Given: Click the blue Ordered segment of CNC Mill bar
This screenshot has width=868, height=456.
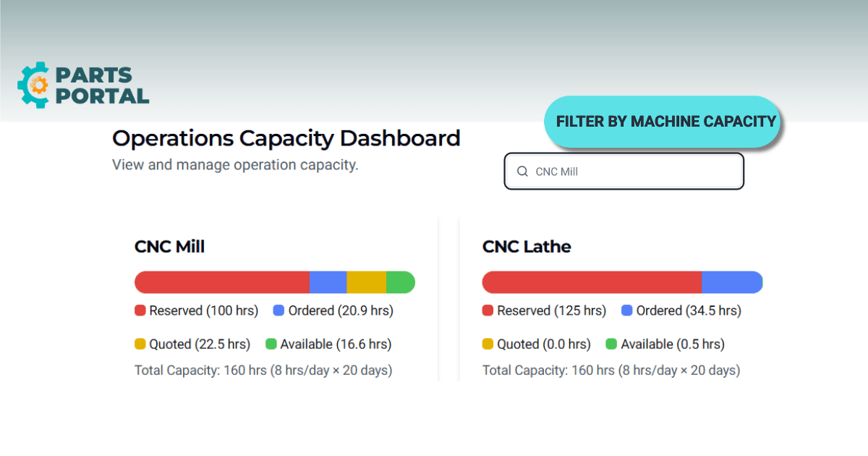Looking at the screenshot, I should click(328, 282).
